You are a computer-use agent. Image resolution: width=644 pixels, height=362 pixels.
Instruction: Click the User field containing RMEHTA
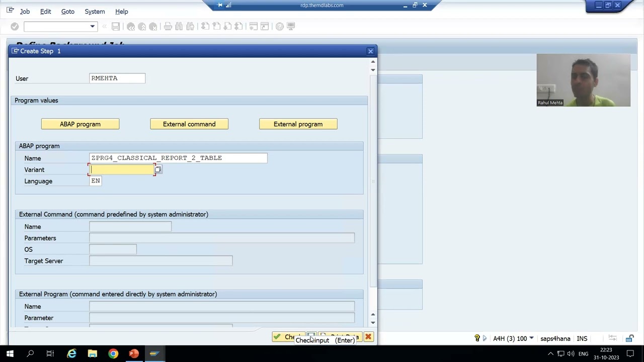(117, 78)
